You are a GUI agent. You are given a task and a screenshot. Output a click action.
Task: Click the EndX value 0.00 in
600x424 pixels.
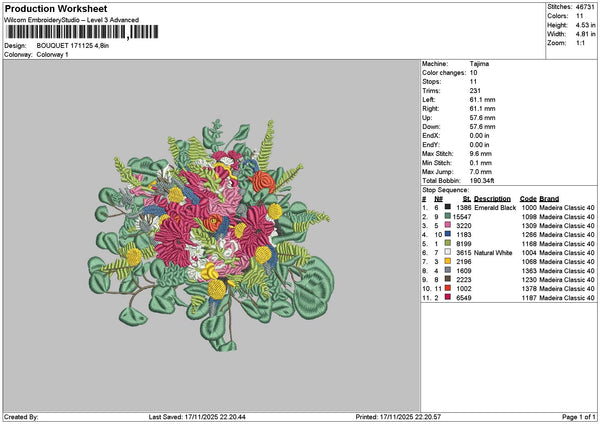tap(479, 136)
